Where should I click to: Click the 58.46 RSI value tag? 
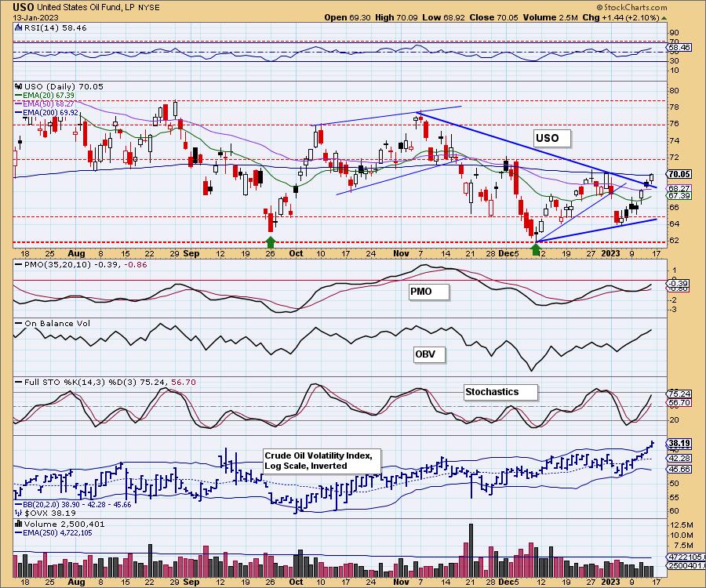679,47
